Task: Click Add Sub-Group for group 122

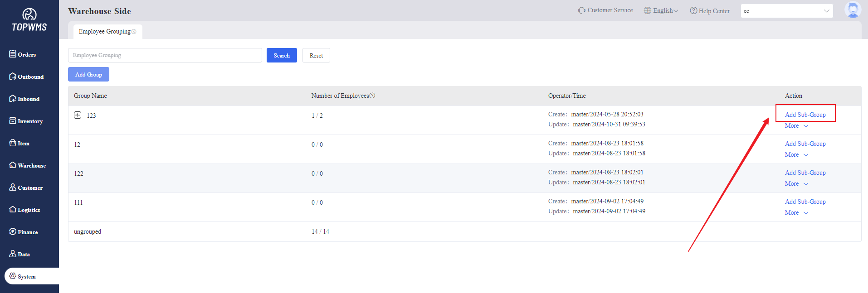Action: 805,173
